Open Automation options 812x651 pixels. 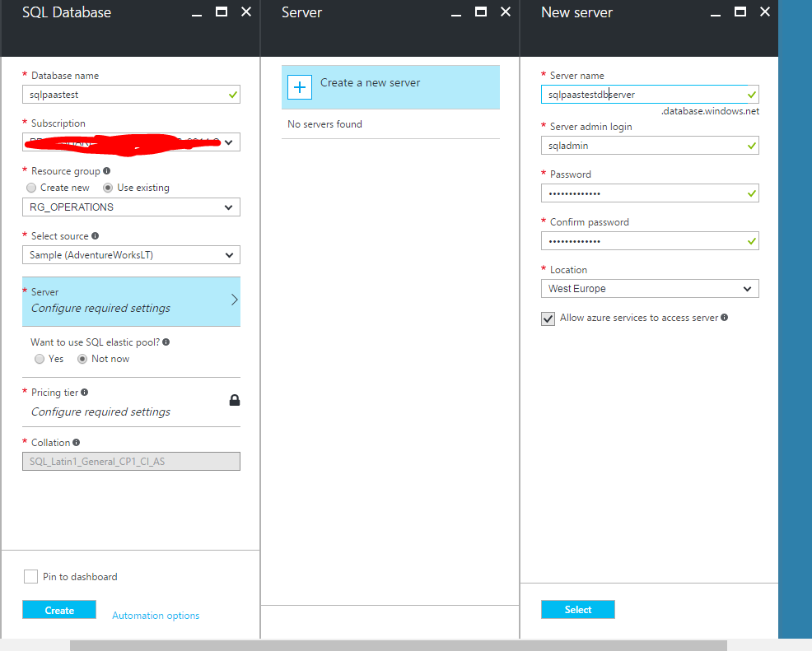coord(155,615)
